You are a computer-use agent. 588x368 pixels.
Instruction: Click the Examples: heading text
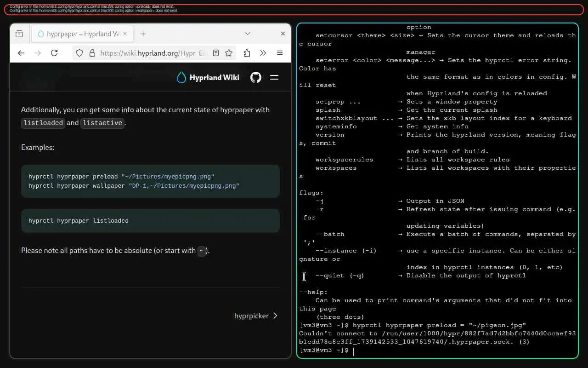(38, 148)
